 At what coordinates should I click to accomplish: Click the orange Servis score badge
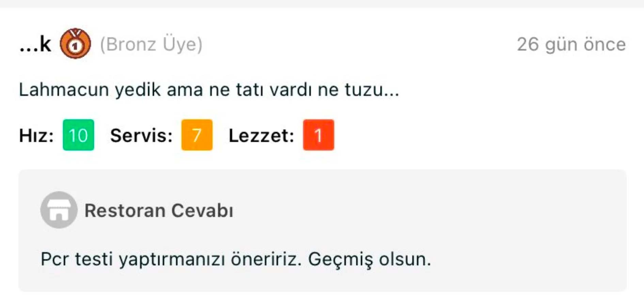pos(197,135)
